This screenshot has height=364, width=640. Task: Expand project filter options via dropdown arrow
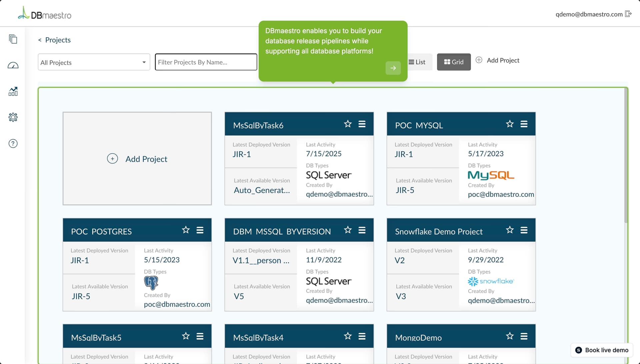[x=144, y=62]
